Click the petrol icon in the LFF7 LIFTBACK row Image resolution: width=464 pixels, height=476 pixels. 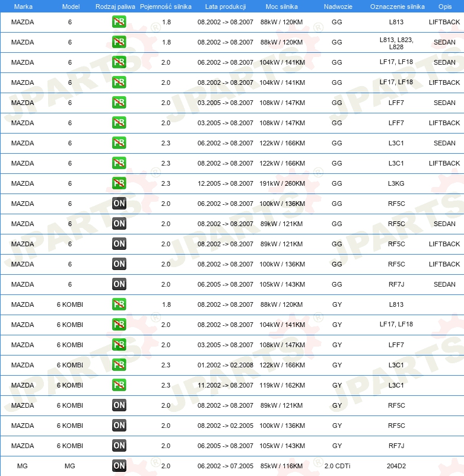coord(119,123)
